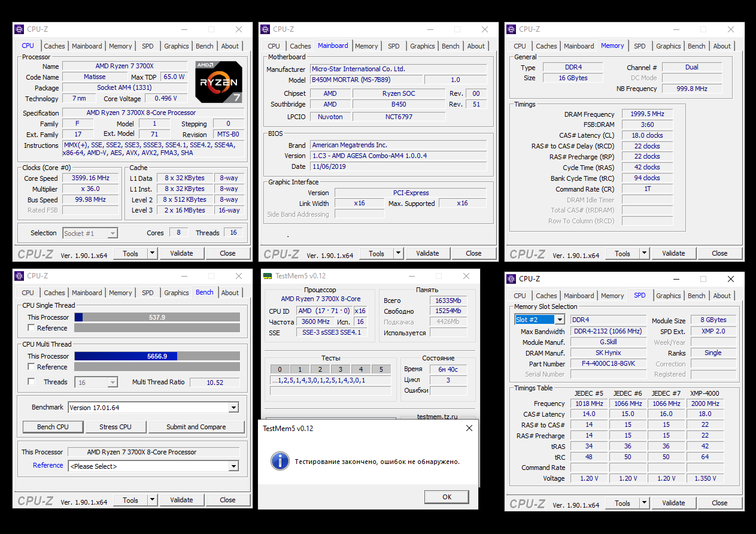Screen dimensions: 756x534
Task: Tick the Reference checkbox under CPU Multi Thread
Action: click(31, 367)
